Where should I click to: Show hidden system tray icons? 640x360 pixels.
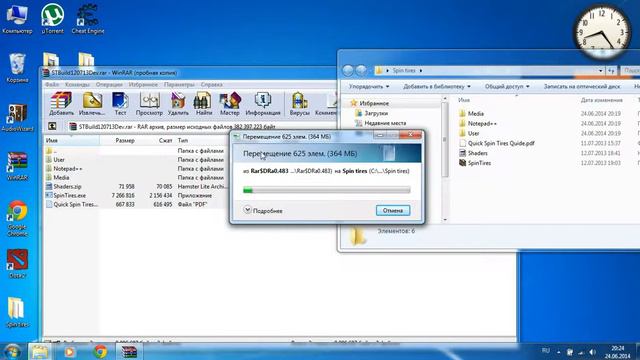coord(558,352)
